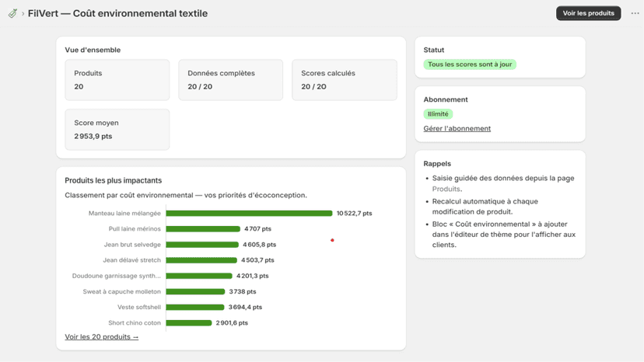The height and width of the screenshot is (362, 644).
Task: Click the 4 201,3 pts value
Action: (x=252, y=276)
